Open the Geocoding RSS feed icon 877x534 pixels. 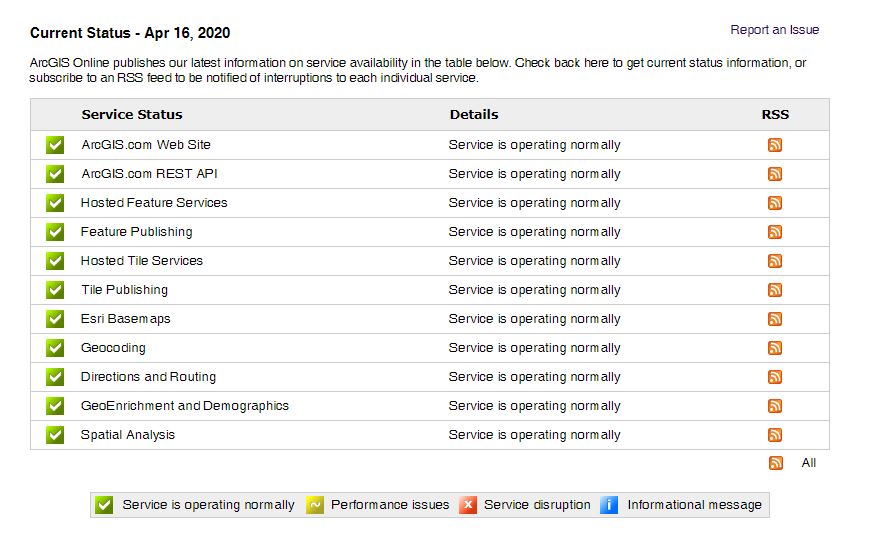coord(775,348)
